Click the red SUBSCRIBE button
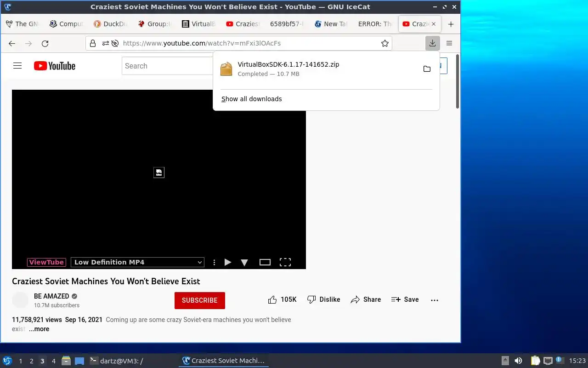The width and height of the screenshot is (588, 368). click(200, 300)
